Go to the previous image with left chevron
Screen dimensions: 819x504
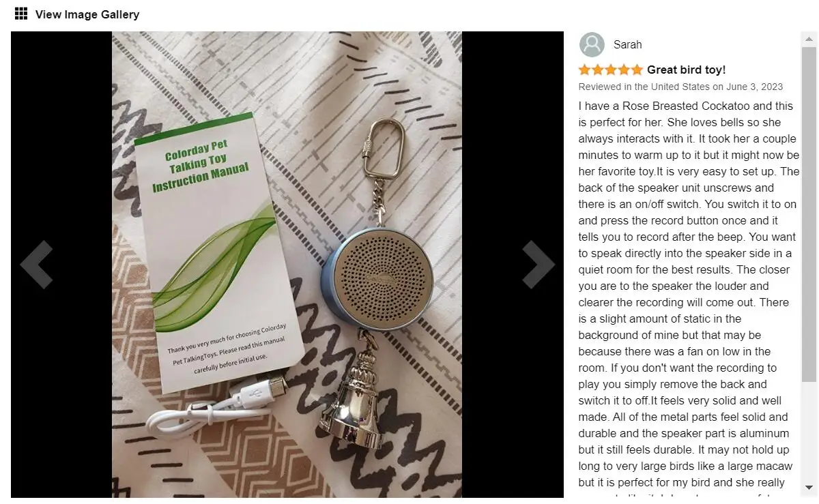point(37,265)
